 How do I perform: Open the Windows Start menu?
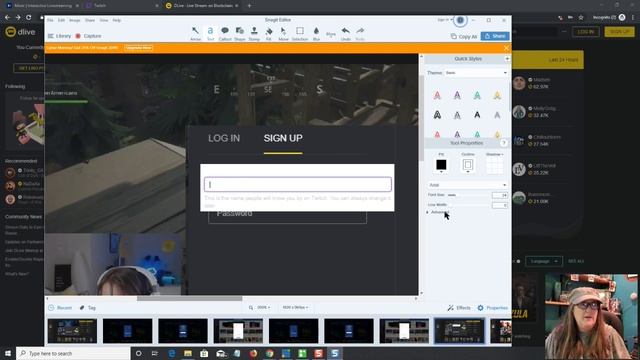pos(8,353)
